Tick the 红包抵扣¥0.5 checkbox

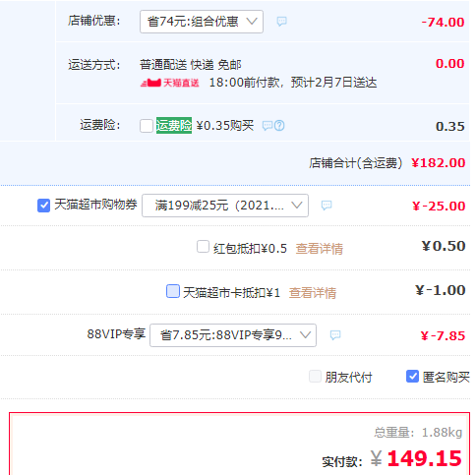[x=203, y=247]
